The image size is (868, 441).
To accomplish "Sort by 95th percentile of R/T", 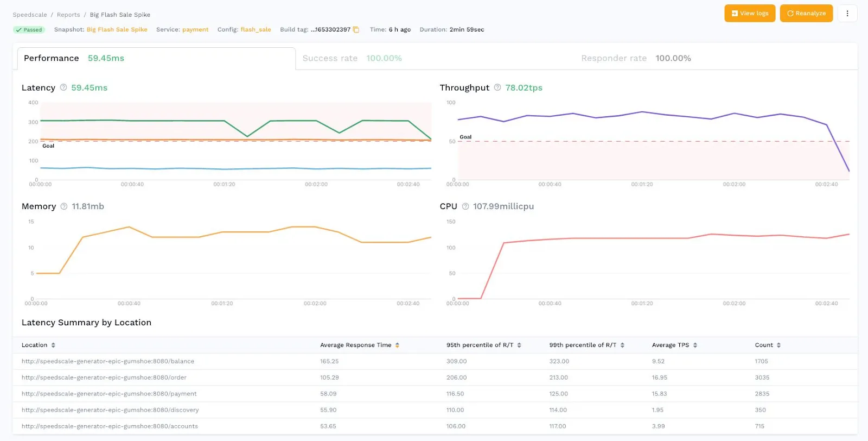I will coord(519,345).
